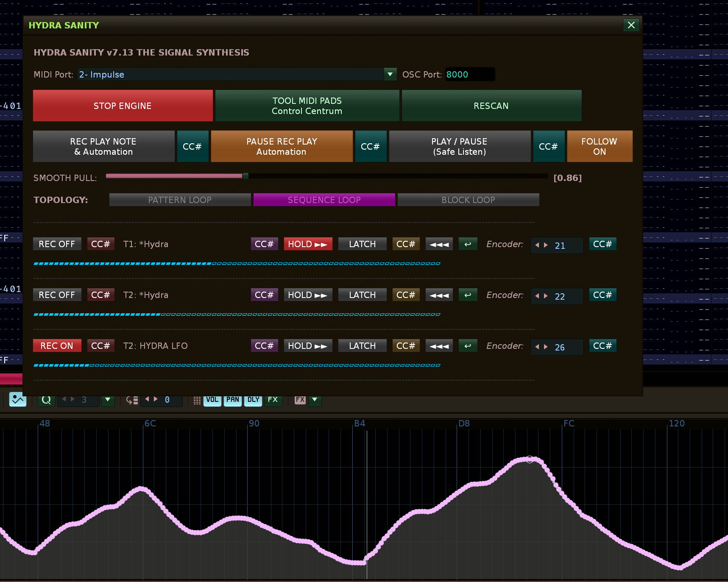Click the RESCAN button
The width and height of the screenshot is (728, 582).
coord(491,106)
